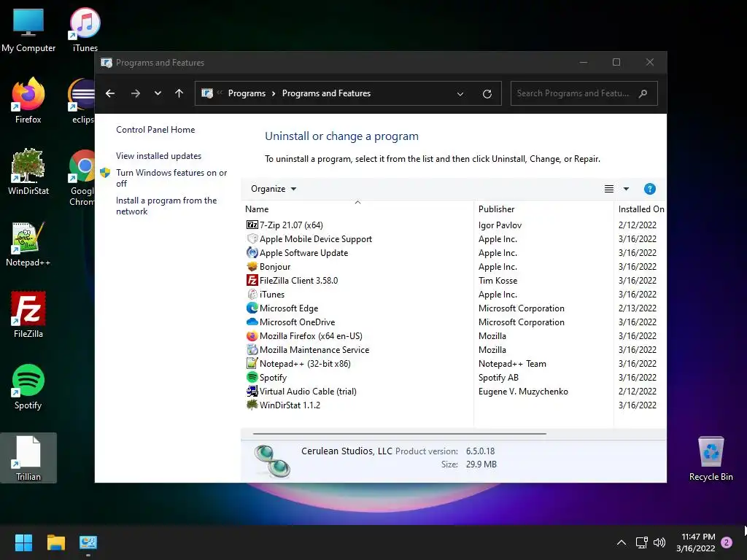Select the eclipse desktop shortcut
The image size is (747, 560).
point(82,101)
